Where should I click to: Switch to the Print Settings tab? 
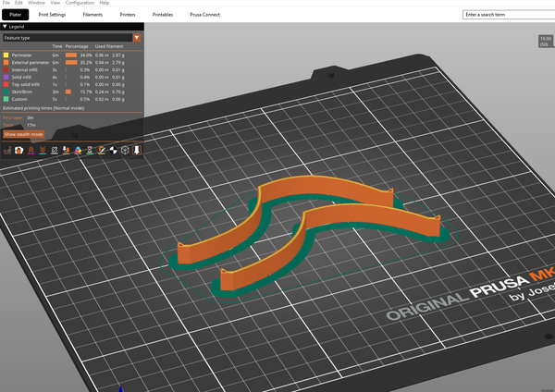pyautogui.click(x=52, y=15)
